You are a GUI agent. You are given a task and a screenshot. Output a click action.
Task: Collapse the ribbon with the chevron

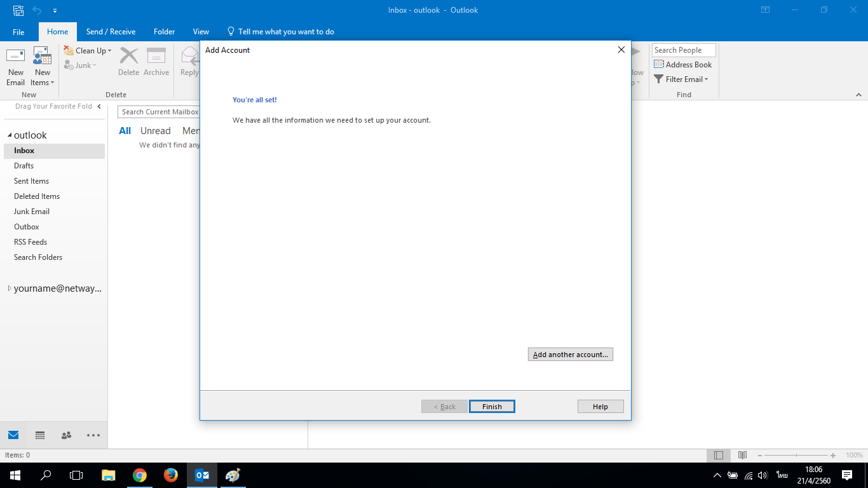click(858, 95)
